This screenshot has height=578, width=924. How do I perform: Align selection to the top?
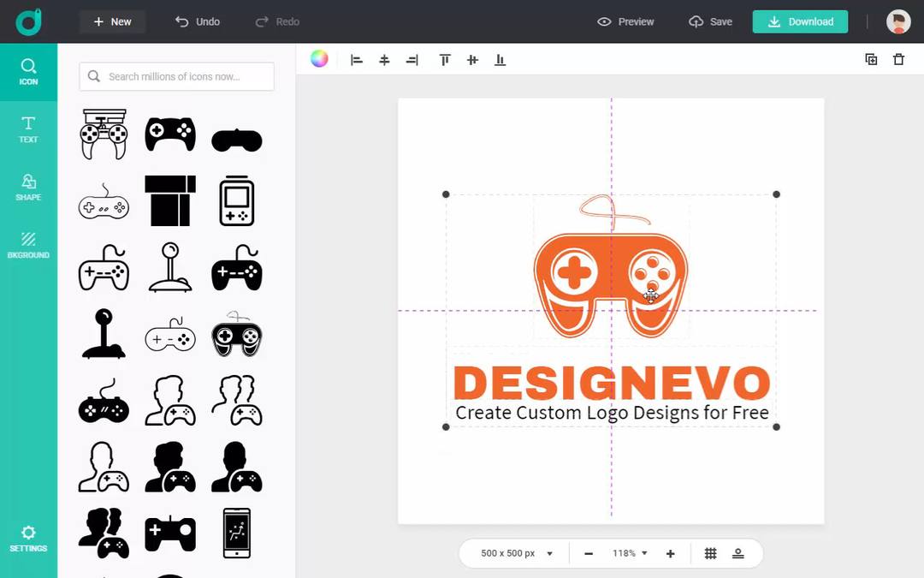pyautogui.click(x=445, y=60)
